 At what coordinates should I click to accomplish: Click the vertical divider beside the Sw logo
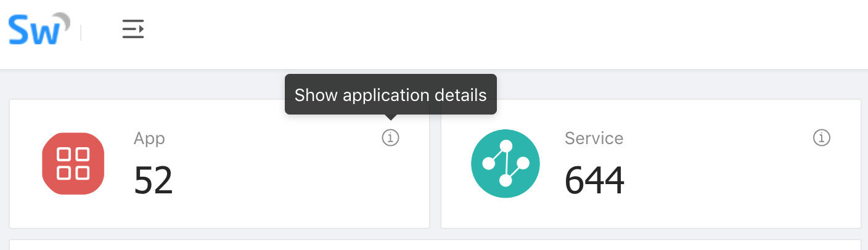pos(81,33)
